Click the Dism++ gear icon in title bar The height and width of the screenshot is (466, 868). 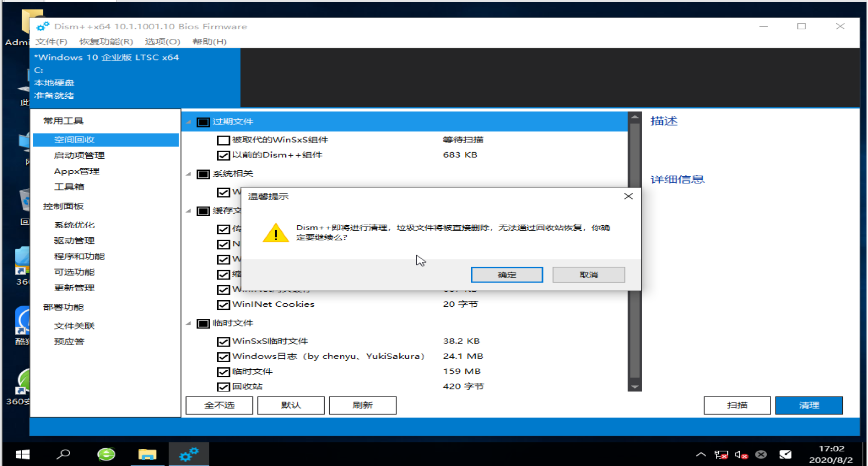click(43, 26)
